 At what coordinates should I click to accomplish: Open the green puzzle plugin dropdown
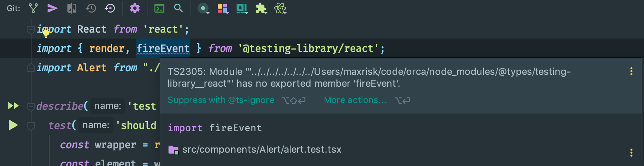261,8
